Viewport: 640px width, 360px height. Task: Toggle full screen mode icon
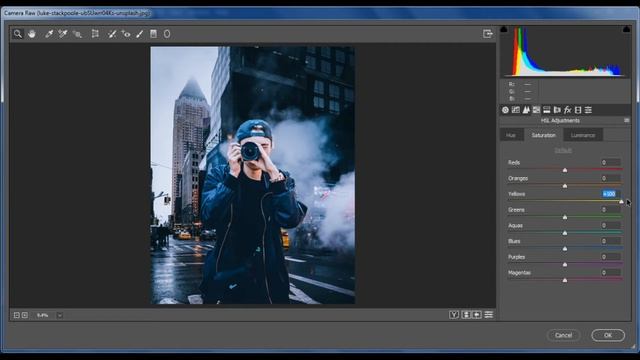pyautogui.click(x=488, y=34)
